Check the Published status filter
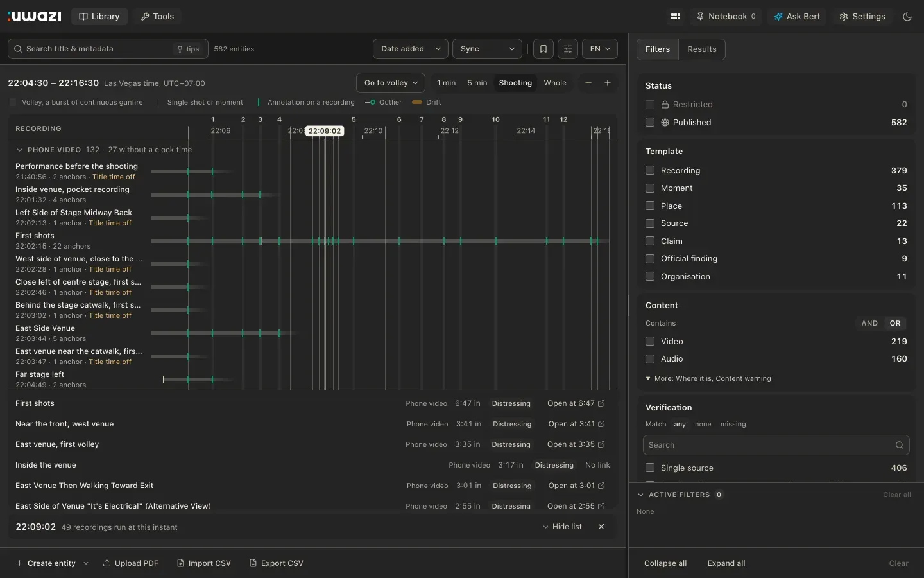924x578 pixels. 650,122
